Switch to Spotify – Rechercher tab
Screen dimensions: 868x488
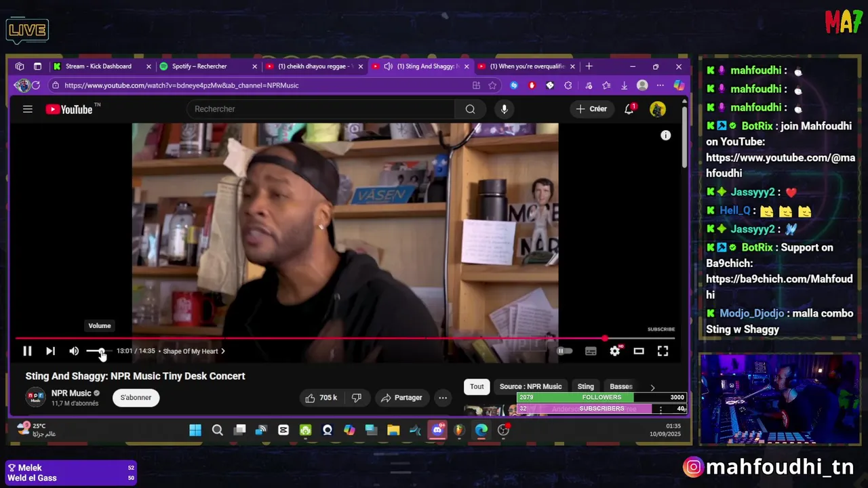[199, 66]
